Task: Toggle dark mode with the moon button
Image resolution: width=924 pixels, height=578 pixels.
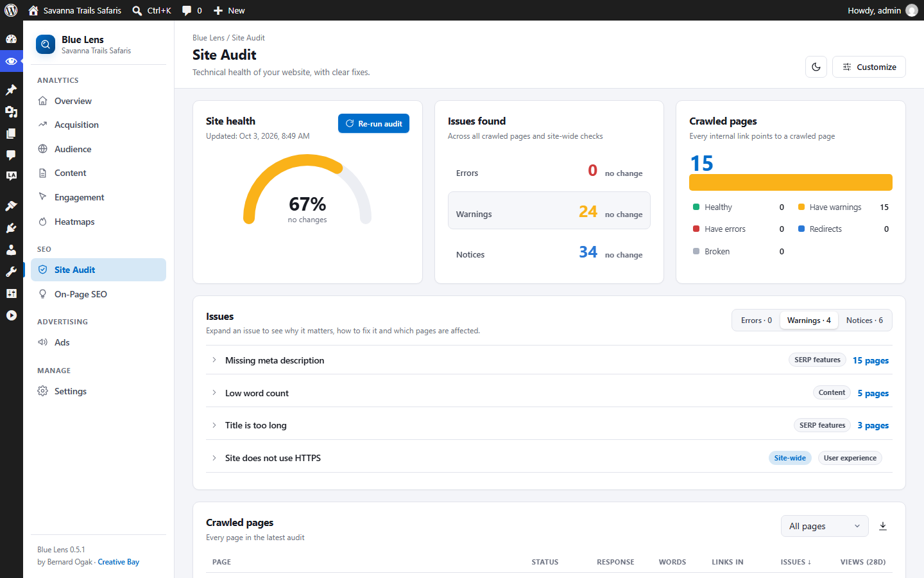Action: click(816, 67)
